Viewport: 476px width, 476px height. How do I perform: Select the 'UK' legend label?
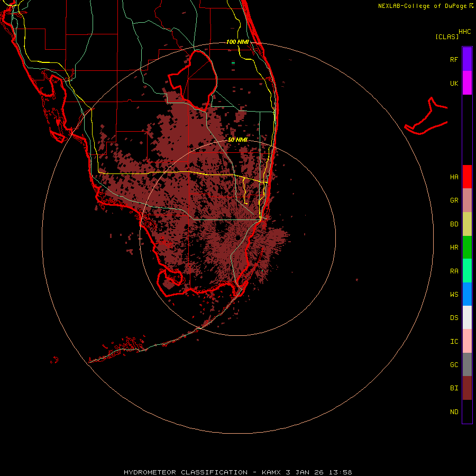coord(454,84)
